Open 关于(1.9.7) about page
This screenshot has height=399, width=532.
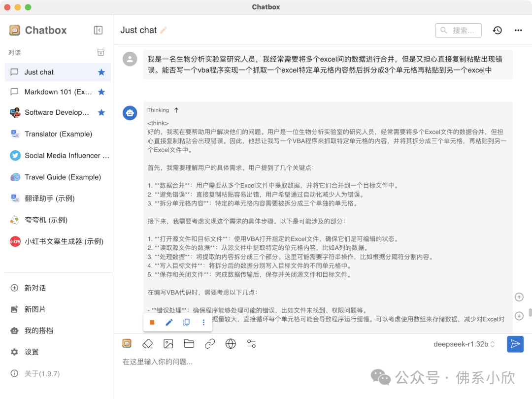pyautogui.click(x=58, y=373)
